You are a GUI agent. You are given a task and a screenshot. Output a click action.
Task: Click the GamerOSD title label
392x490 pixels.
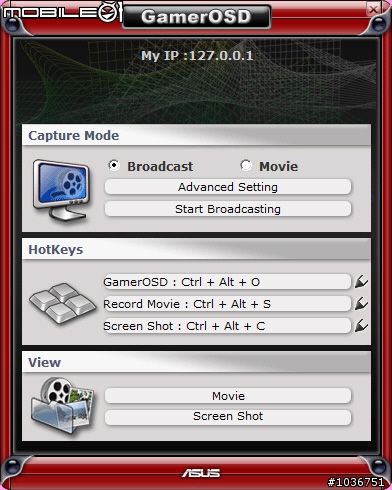pyautogui.click(x=196, y=17)
